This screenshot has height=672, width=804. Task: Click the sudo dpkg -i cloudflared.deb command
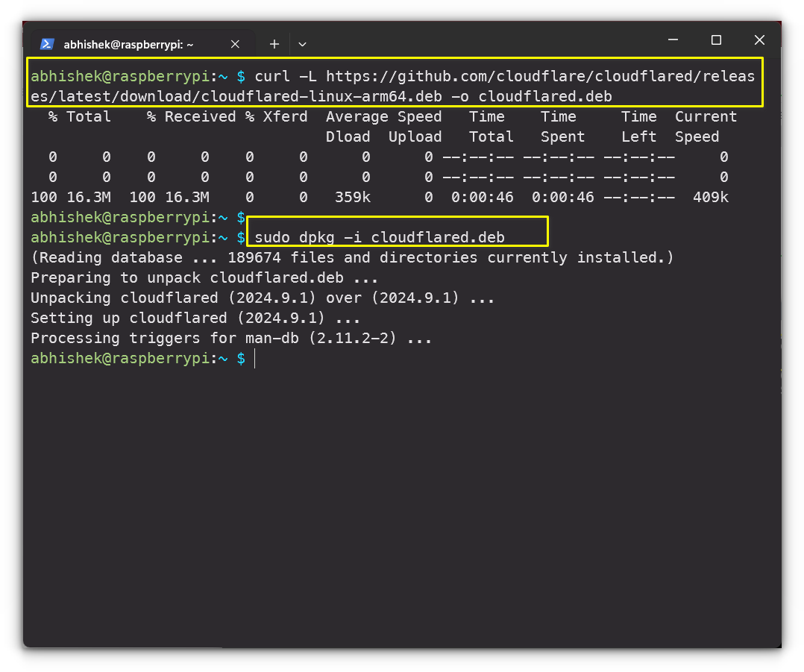380,238
